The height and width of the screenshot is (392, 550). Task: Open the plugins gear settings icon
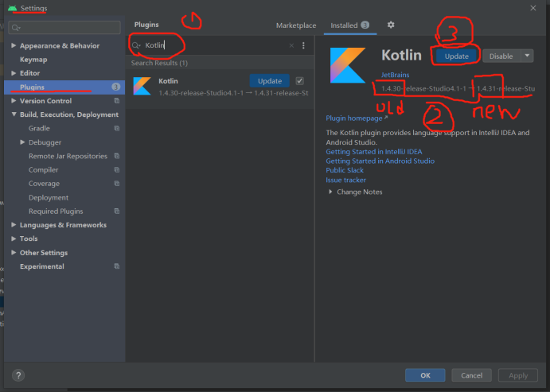point(391,25)
